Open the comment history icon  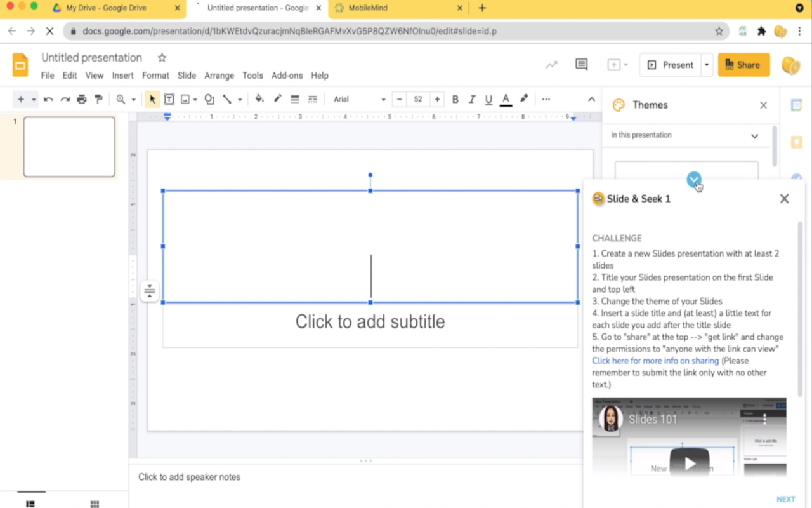coord(581,64)
